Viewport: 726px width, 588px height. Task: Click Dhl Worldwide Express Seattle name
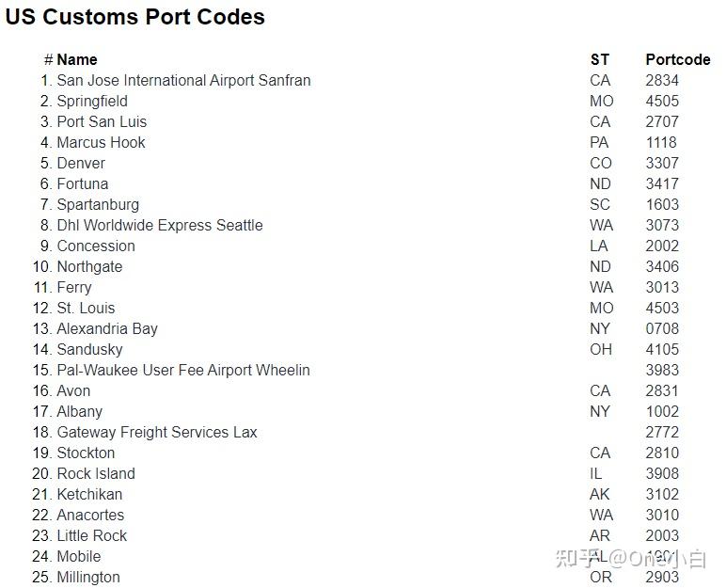click(x=160, y=225)
